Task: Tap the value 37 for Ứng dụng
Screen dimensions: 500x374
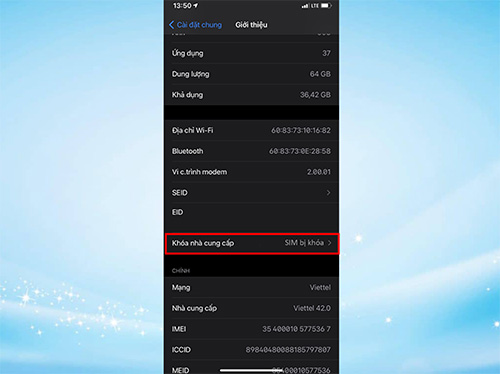Action: (x=326, y=53)
